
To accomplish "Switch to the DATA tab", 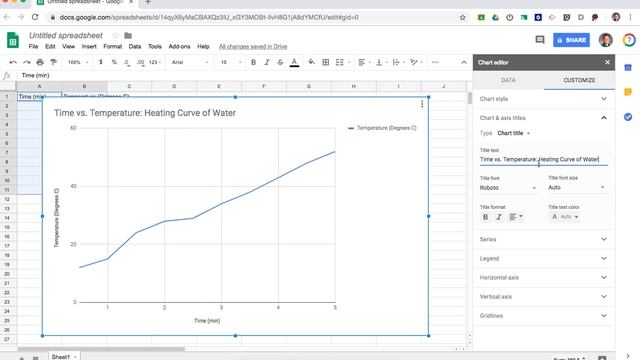I will [x=508, y=80].
